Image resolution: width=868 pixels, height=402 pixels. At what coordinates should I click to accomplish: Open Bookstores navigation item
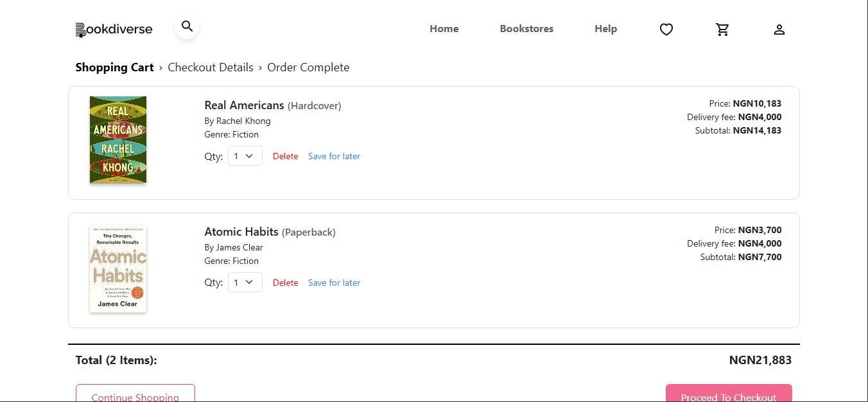[x=526, y=29]
